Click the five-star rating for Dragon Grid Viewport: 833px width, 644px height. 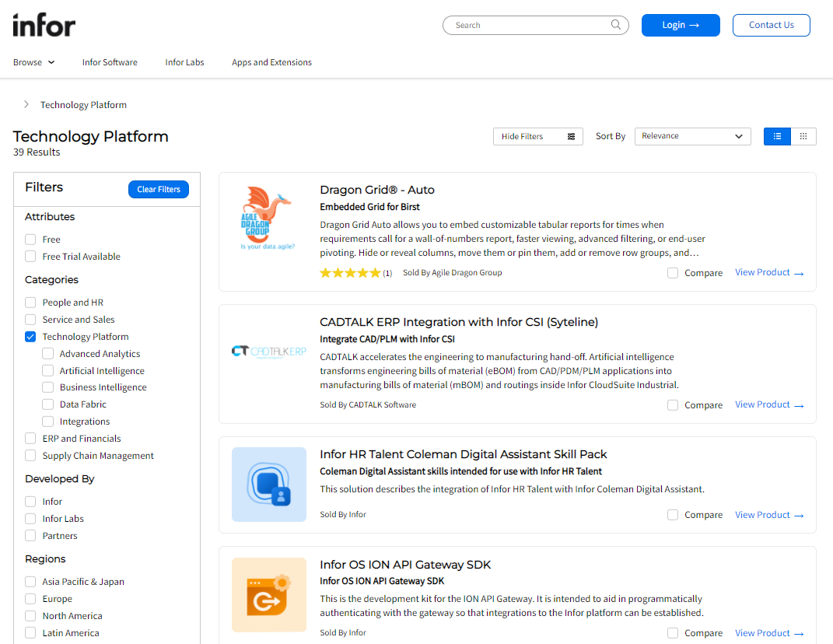coord(350,273)
